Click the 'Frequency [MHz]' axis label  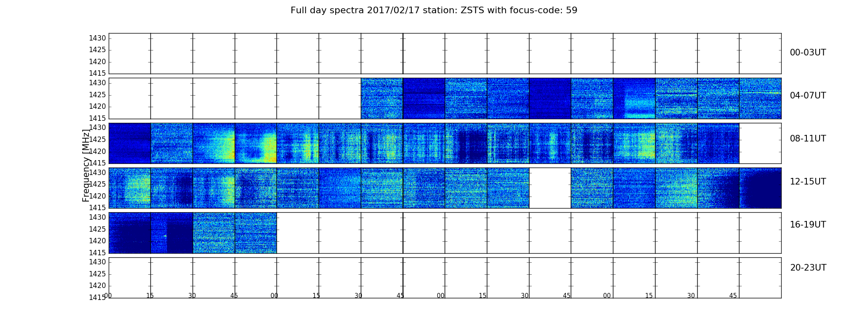click(86, 165)
